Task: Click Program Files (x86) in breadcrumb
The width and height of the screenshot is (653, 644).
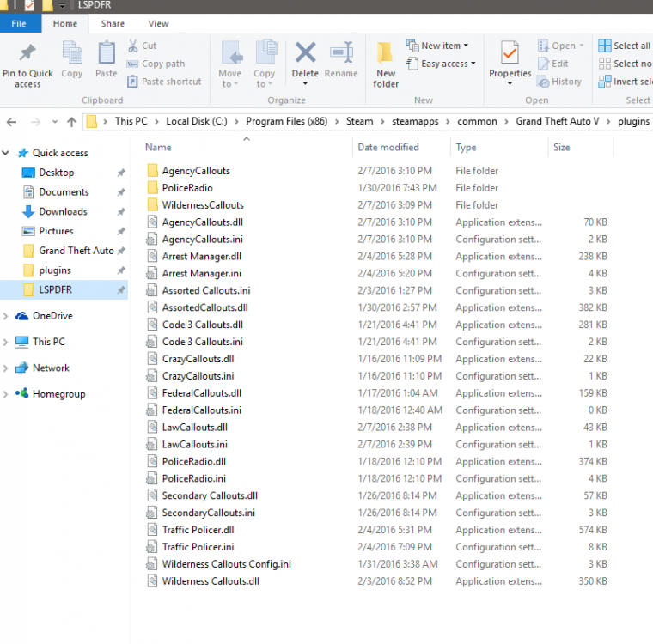Action: click(286, 121)
